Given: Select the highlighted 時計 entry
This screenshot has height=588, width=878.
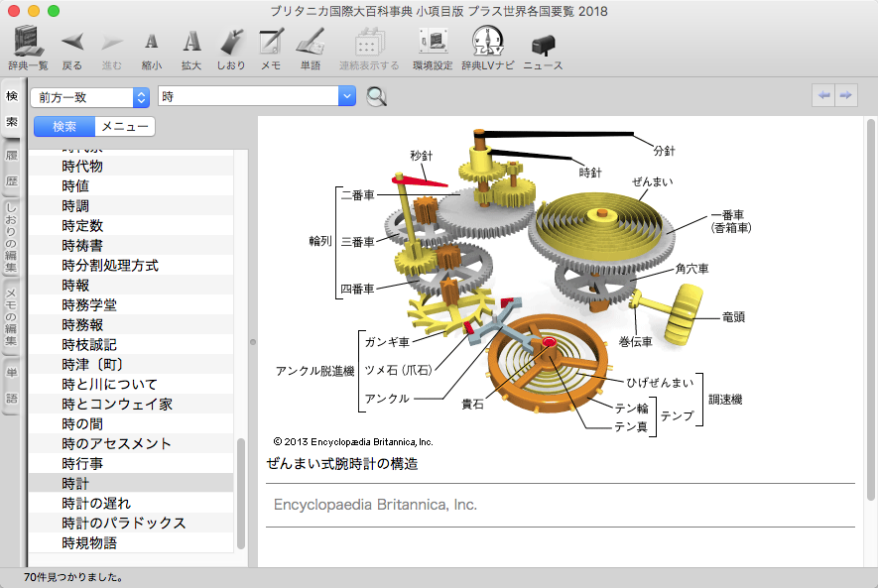Looking at the screenshot, I should [131, 483].
